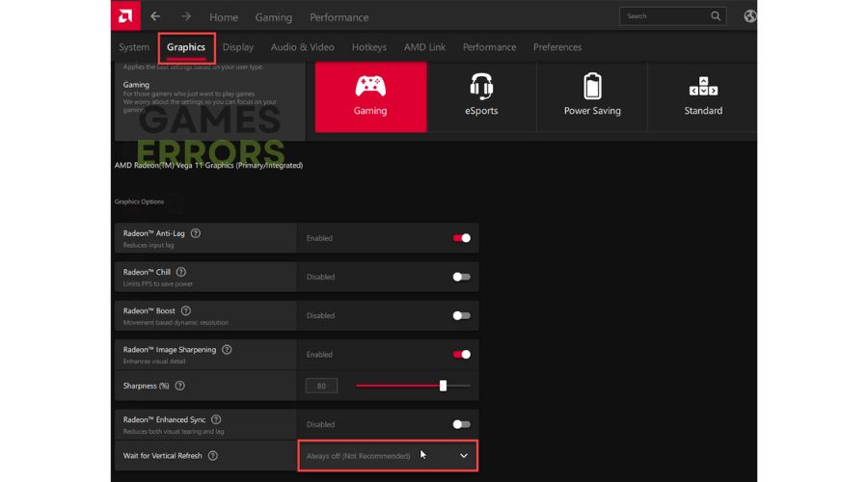Switch to the Audio & Video tab

(302, 47)
